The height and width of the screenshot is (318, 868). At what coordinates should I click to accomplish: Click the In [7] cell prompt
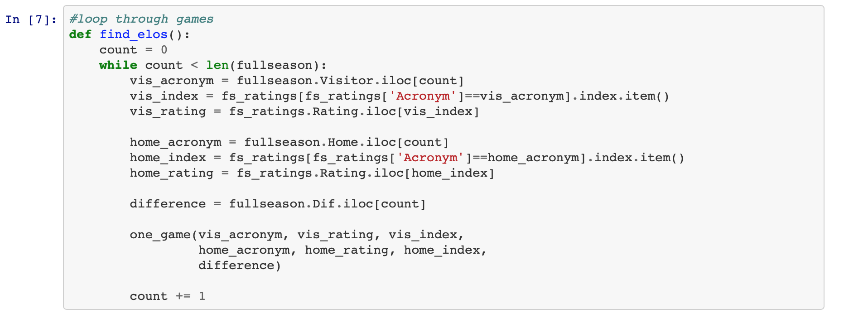(x=31, y=19)
